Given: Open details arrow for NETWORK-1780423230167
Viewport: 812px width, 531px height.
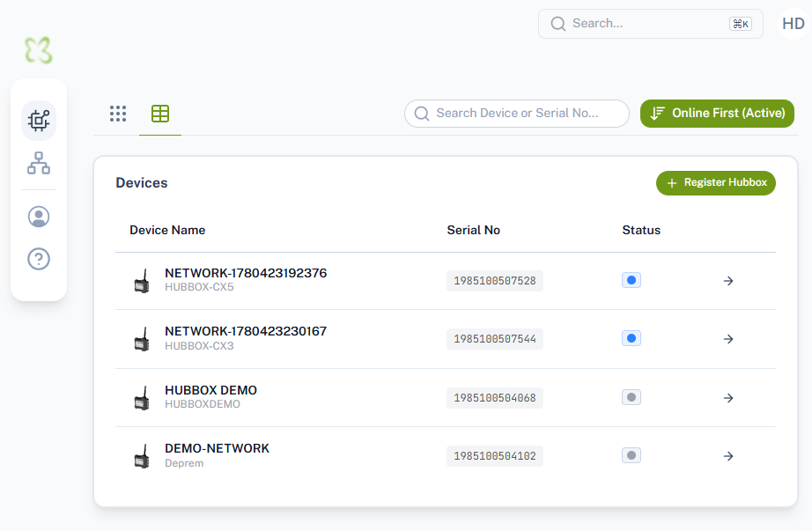Looking at the screenshot, I should point(728,339).
